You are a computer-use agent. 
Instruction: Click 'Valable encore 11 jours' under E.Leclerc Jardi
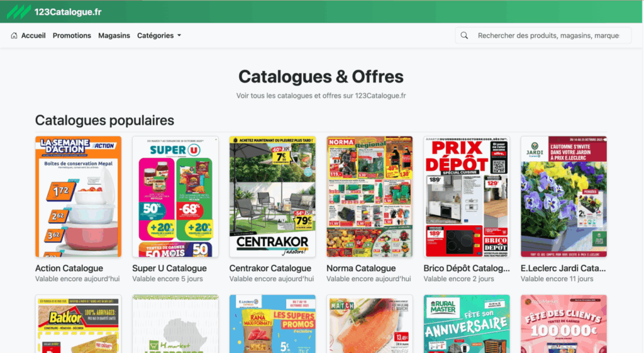[557, 279]
